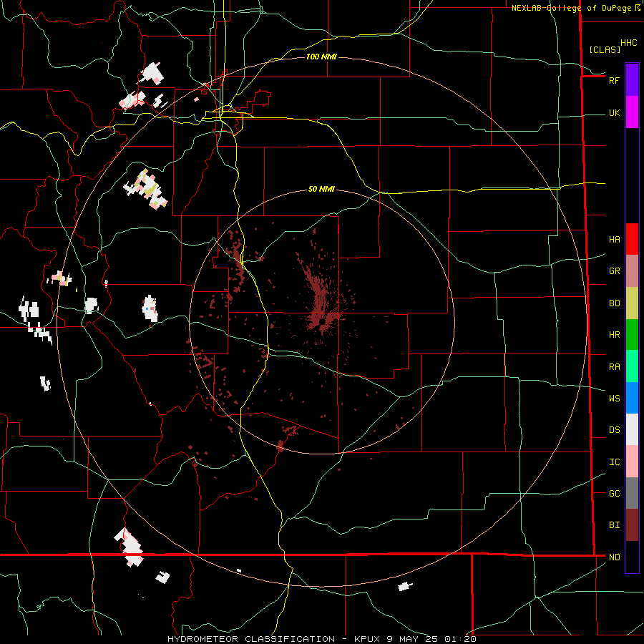Click the RF purple legend swatch

click(632, 80)
